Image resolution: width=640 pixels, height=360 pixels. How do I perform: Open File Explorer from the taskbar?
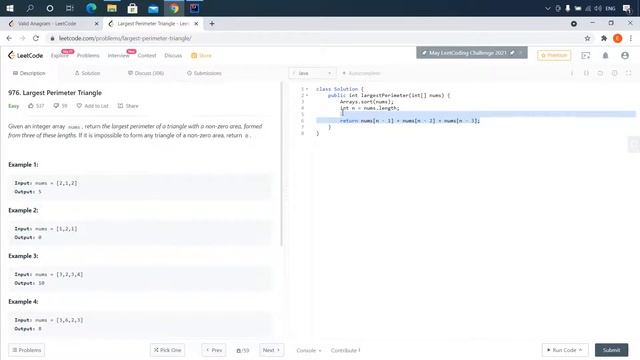tap(112, 8)
